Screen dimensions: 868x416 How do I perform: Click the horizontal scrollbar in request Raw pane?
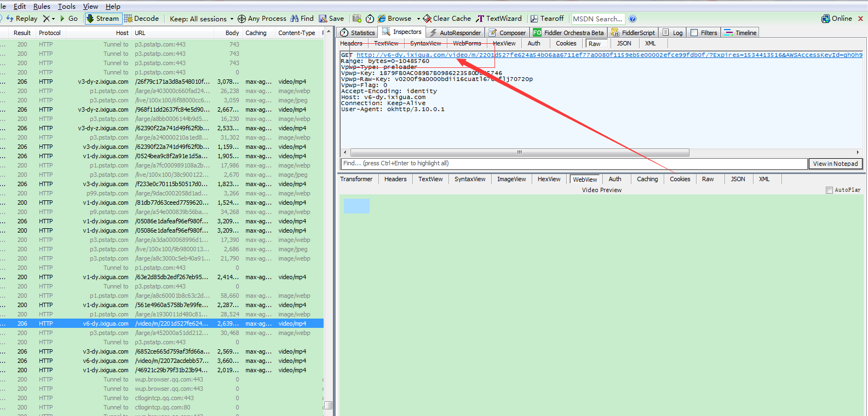click(519, 153)
